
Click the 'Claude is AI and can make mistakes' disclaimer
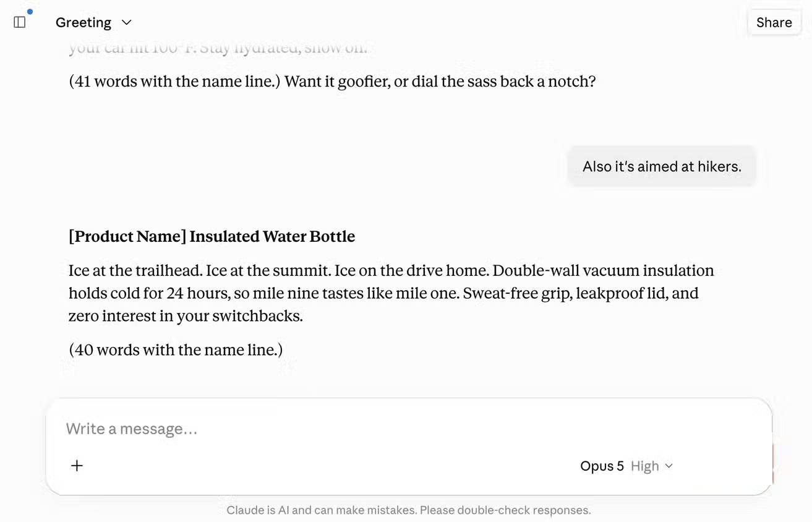click(x=409, y=510)
